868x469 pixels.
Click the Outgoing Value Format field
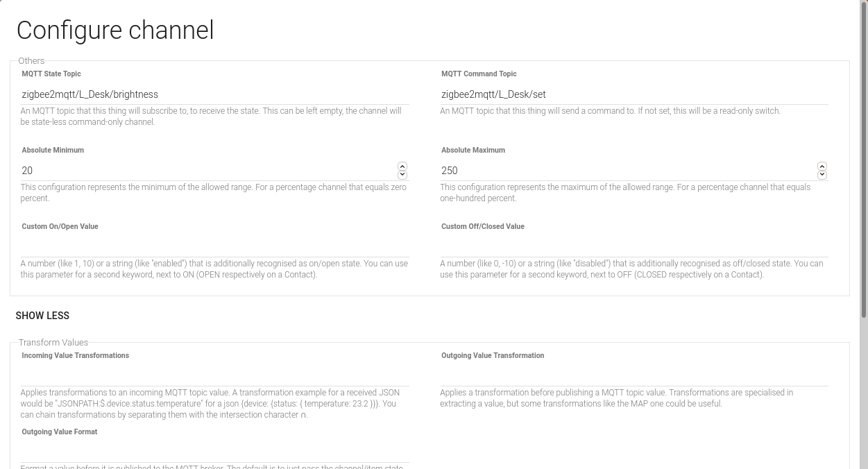214,452
